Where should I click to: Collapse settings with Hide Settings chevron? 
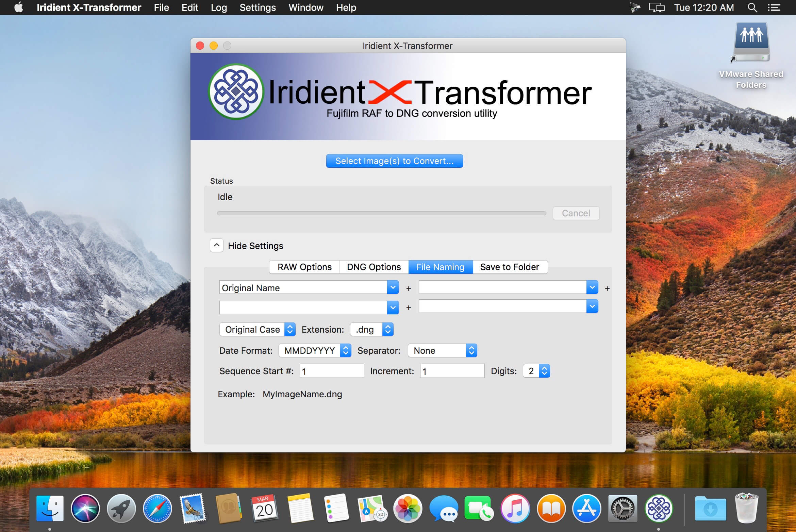[x=217, y=245]
